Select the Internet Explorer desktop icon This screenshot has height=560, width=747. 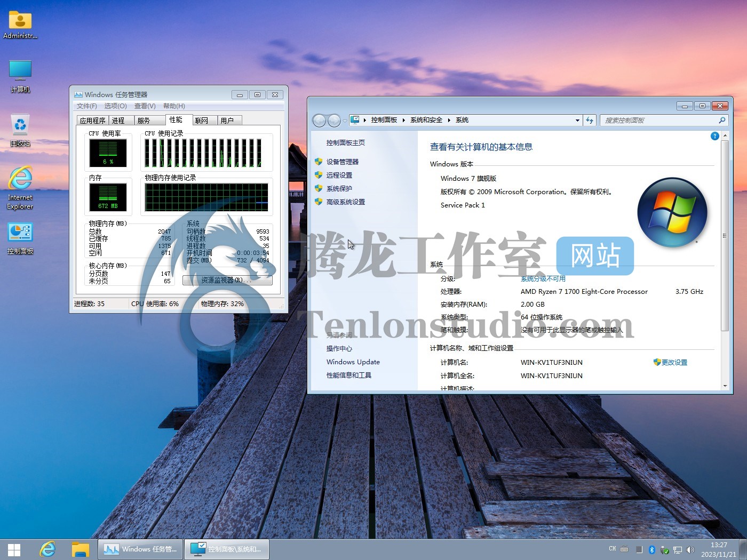[x=20, y=188]
